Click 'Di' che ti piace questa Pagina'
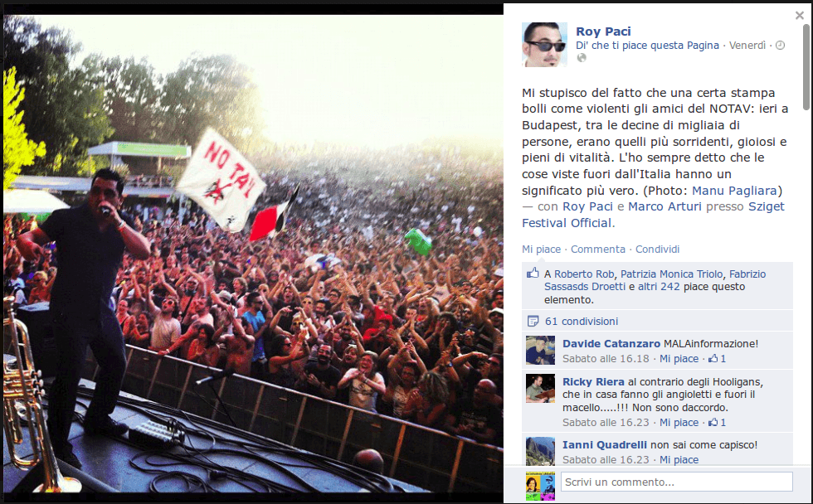The width and height of the screenshot is (813, 504). (x=647, y=45)
